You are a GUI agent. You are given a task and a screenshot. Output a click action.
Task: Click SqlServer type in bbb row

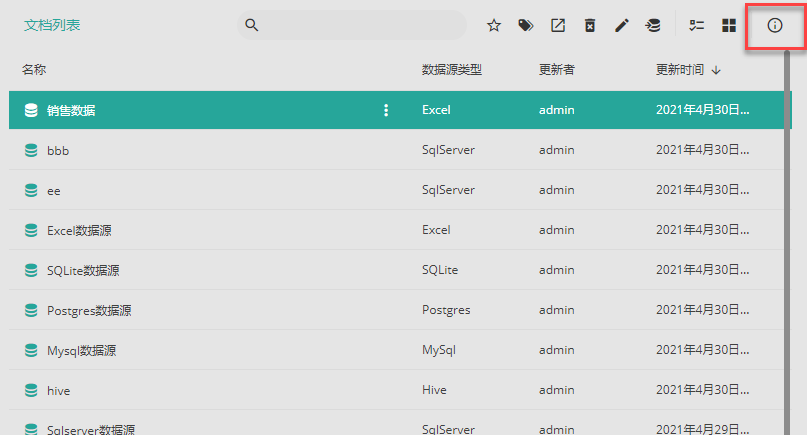coord(448,150)
